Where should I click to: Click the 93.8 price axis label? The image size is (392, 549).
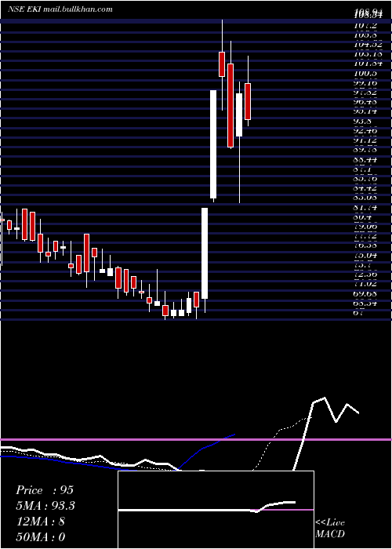364,122
